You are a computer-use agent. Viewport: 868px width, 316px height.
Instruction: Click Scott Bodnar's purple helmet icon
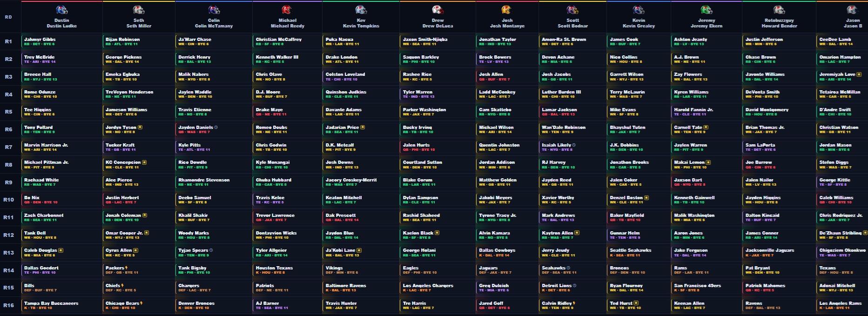pyautogui.click(x=573, y=10)
